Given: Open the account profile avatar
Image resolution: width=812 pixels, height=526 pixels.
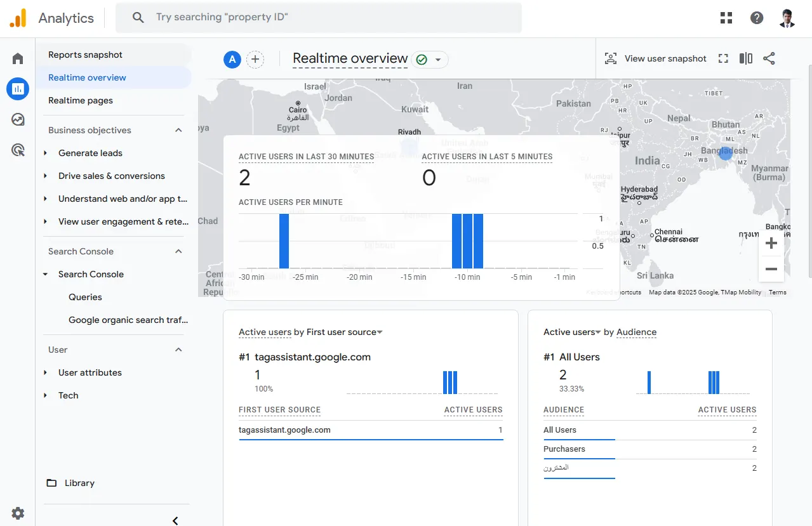Looking at the screenshot, I should (x=787, y=18).
